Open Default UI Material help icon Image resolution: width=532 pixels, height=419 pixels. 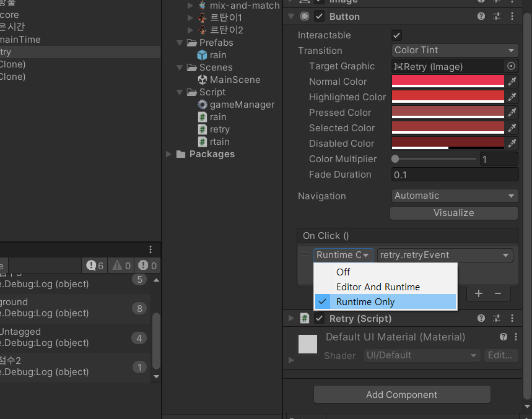(x=503, y=337)
